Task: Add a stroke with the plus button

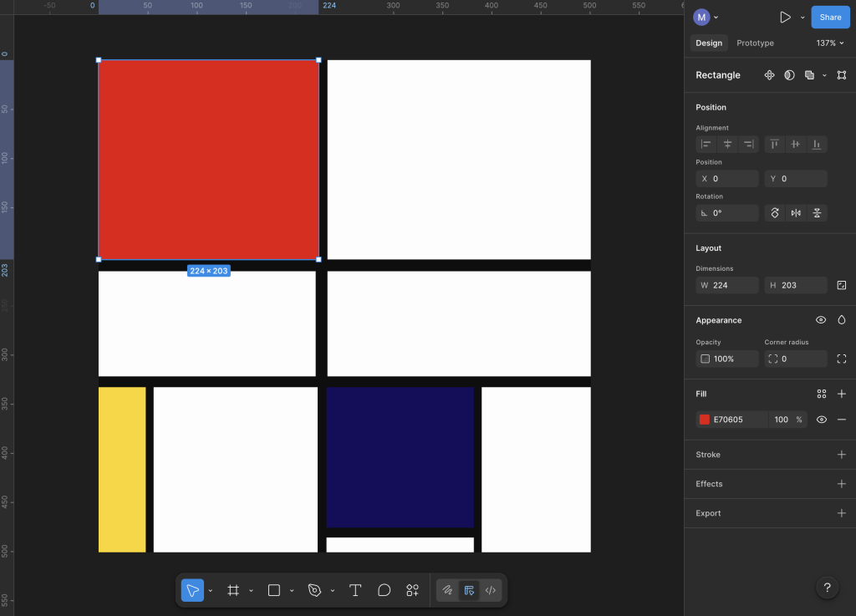Action: 842,455
